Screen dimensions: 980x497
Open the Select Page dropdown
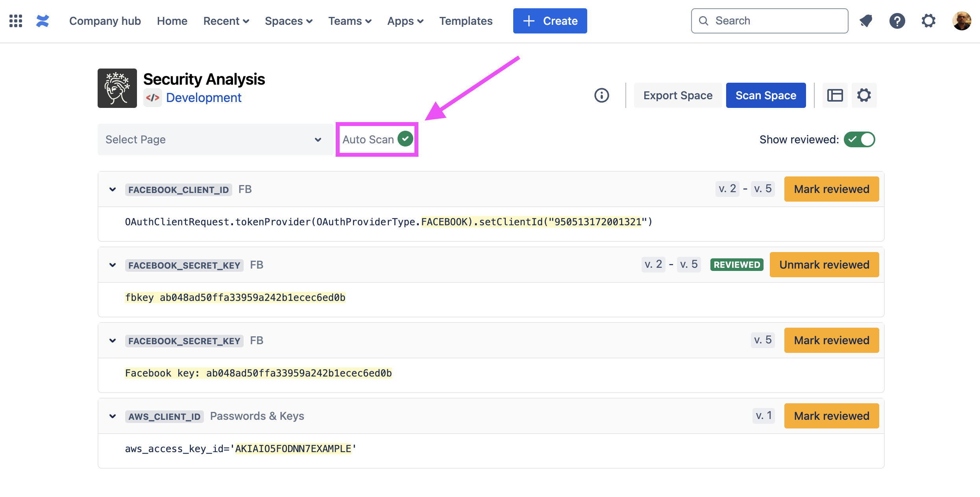[215, 139]
